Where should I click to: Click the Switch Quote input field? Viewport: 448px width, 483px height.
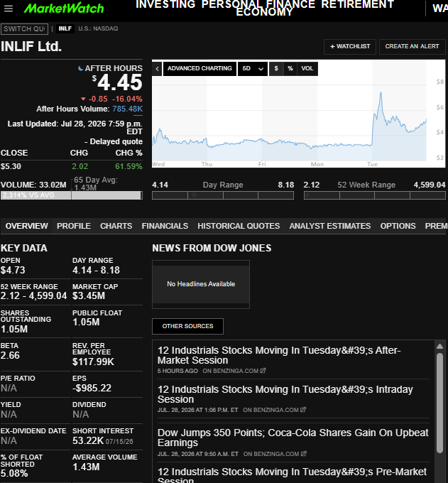coord(24,29)
